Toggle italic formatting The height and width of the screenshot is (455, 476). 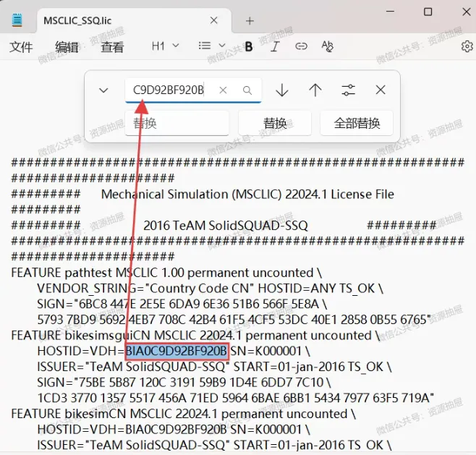coord(275,46)
